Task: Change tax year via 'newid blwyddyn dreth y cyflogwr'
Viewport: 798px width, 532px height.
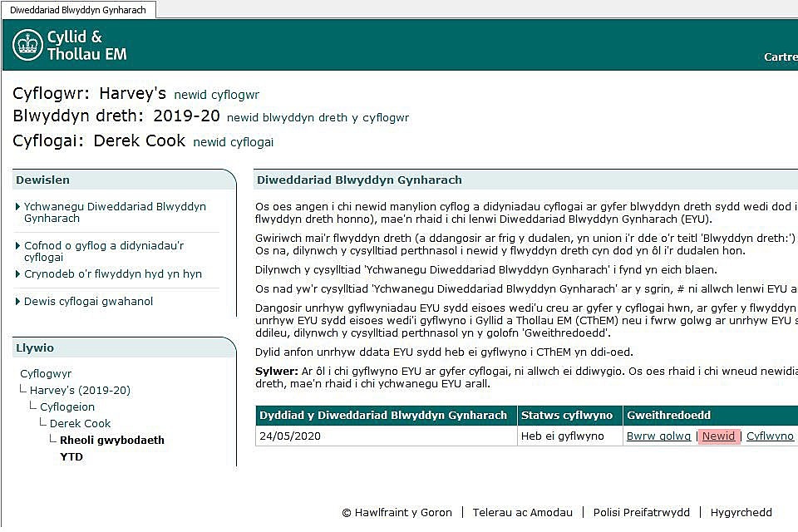Action: pos(318,118)
